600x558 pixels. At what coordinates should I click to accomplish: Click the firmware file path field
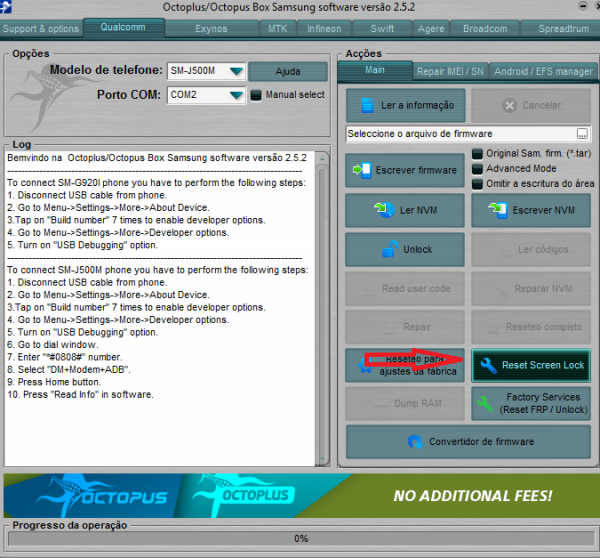461,134
